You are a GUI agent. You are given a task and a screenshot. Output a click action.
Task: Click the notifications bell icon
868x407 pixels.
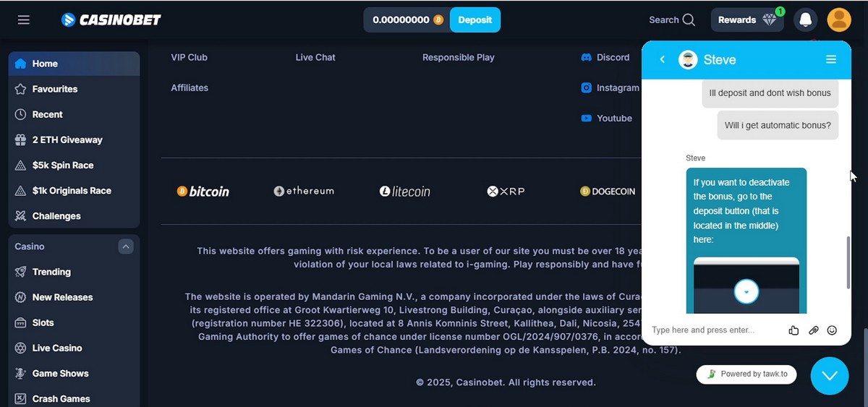pos(804,20)
